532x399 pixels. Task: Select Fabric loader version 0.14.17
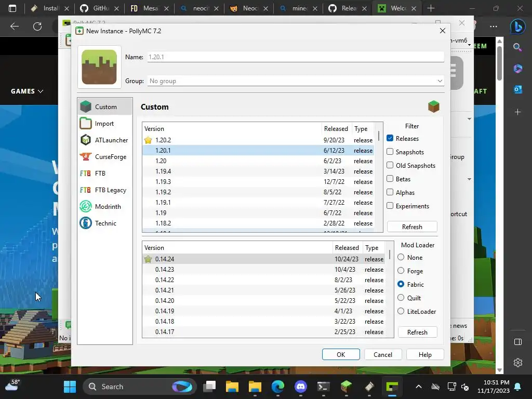[263, 332]
